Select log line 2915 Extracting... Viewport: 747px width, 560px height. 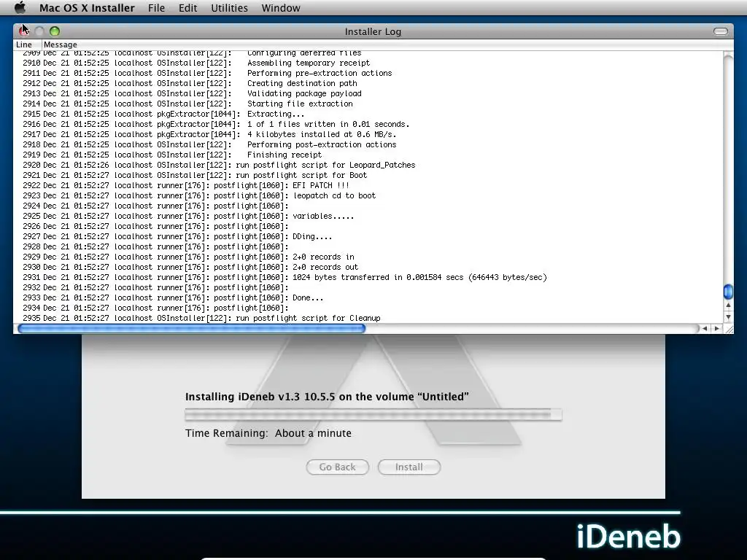[368, 114]
